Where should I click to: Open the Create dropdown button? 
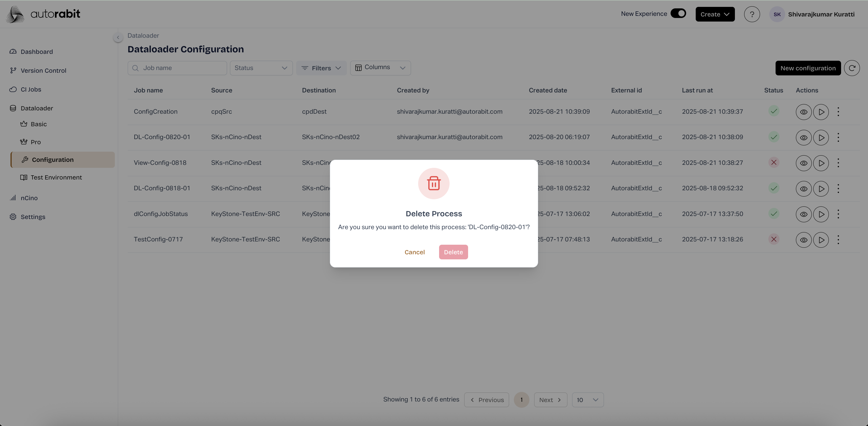point(715,14)
